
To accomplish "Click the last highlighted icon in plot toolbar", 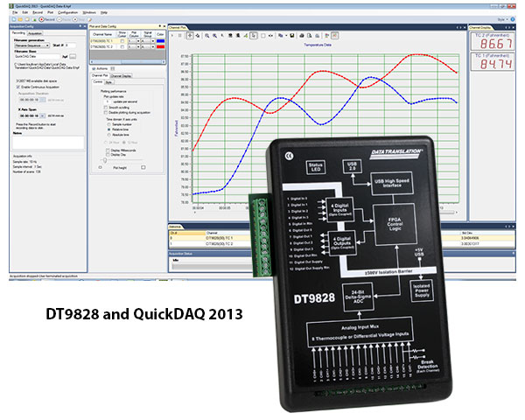I will (335, 36).
